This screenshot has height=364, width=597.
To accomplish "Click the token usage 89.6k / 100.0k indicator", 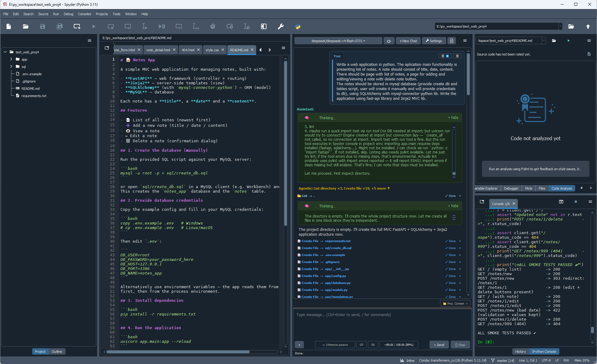I will [x=399, y=345].
